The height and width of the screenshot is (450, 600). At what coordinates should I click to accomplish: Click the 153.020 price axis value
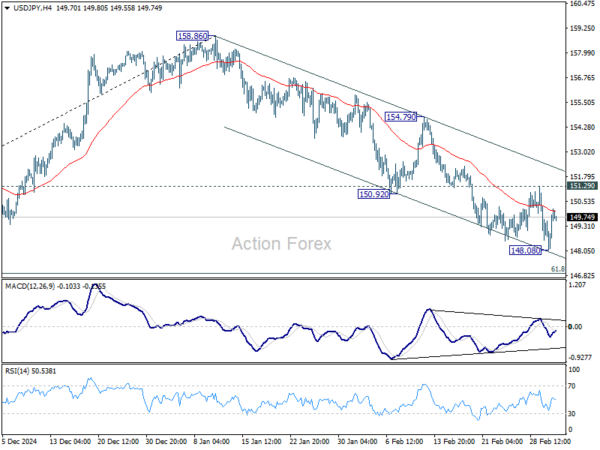tap(582, 152)
